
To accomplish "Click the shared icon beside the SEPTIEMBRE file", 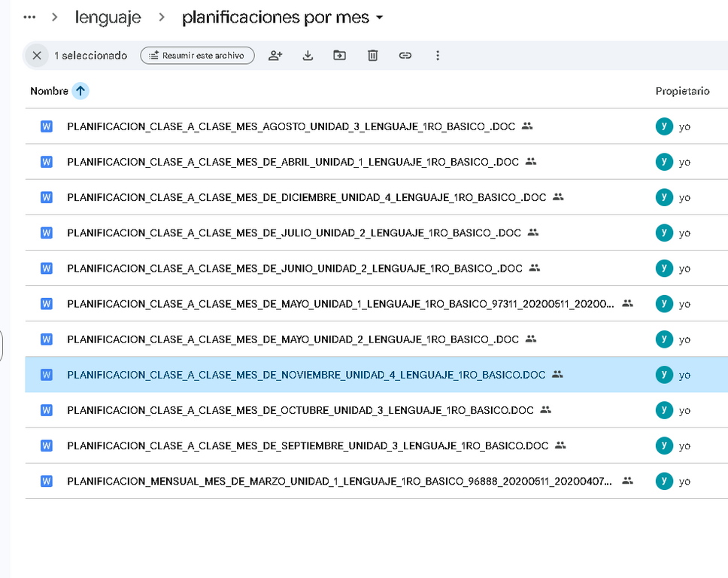I will point(560,445).
